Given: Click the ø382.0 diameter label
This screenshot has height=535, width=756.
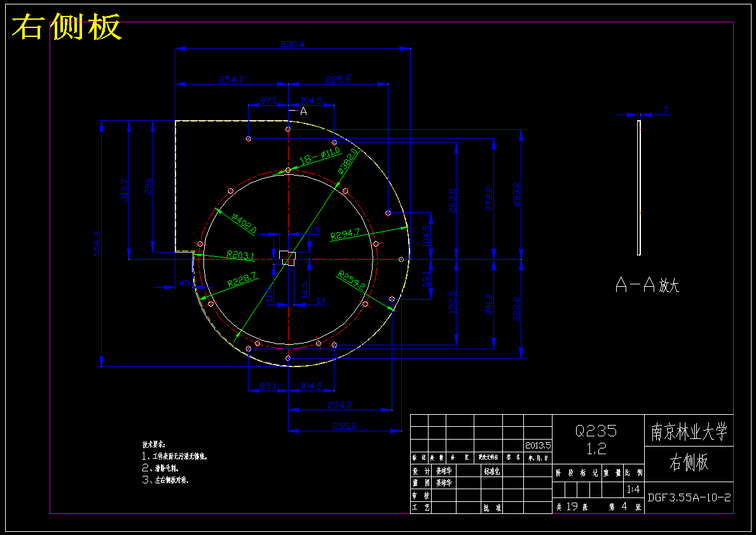Looking at the screenshot, I should coord(348,161).
